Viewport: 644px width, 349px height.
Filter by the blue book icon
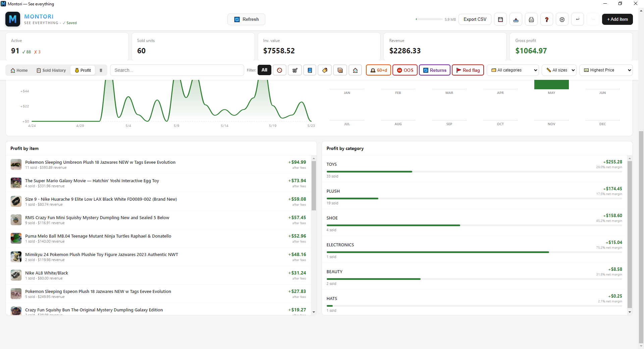[x=310, y=70]
